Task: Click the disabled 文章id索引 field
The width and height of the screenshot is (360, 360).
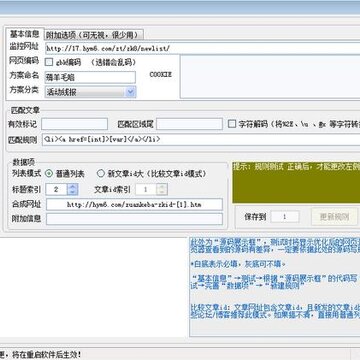Action: [x=146, y=190]
